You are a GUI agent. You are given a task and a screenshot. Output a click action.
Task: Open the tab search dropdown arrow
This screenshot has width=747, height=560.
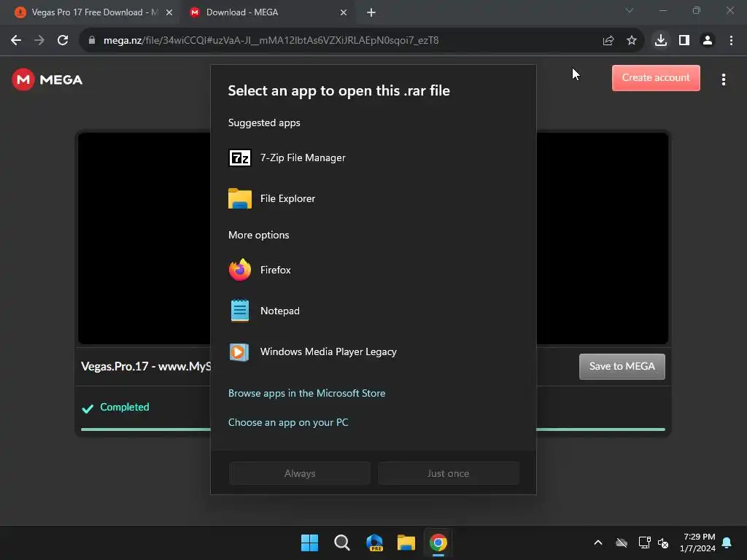pyautogui.click(x=630, y=10)
